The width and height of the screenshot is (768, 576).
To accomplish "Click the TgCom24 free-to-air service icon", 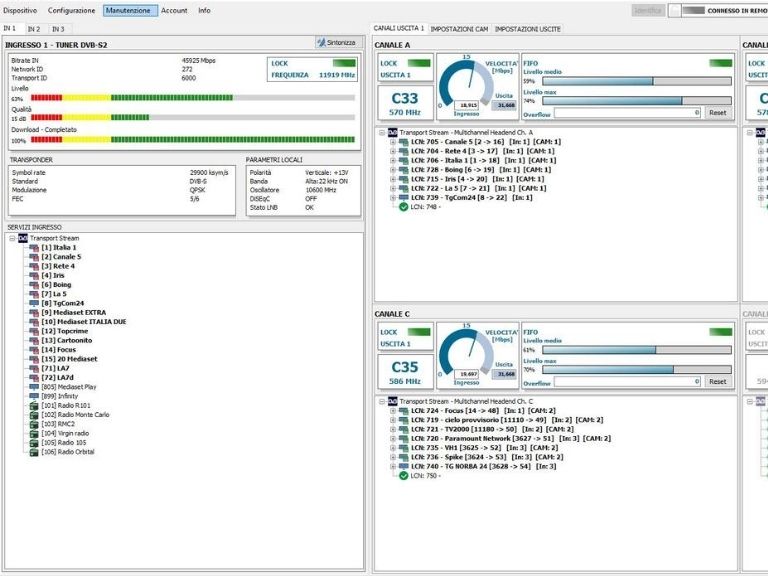I will 34,304.
